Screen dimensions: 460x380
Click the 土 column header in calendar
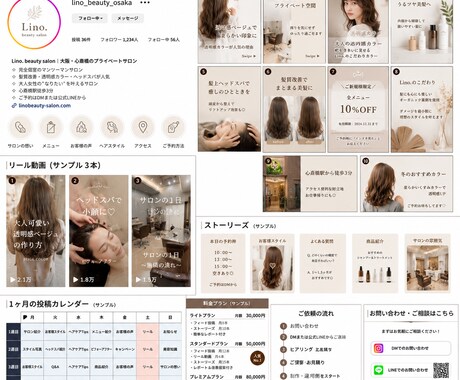pos(147,317)
